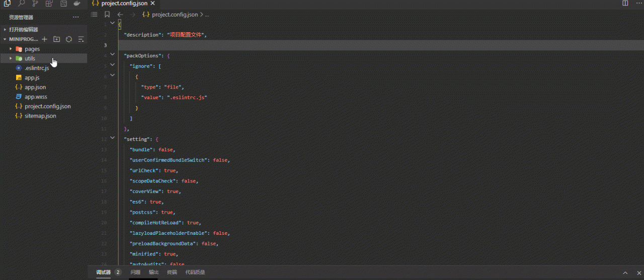Toggle the split editor layout icon
The width and height of the screenshot is (644, 280).
625,4
